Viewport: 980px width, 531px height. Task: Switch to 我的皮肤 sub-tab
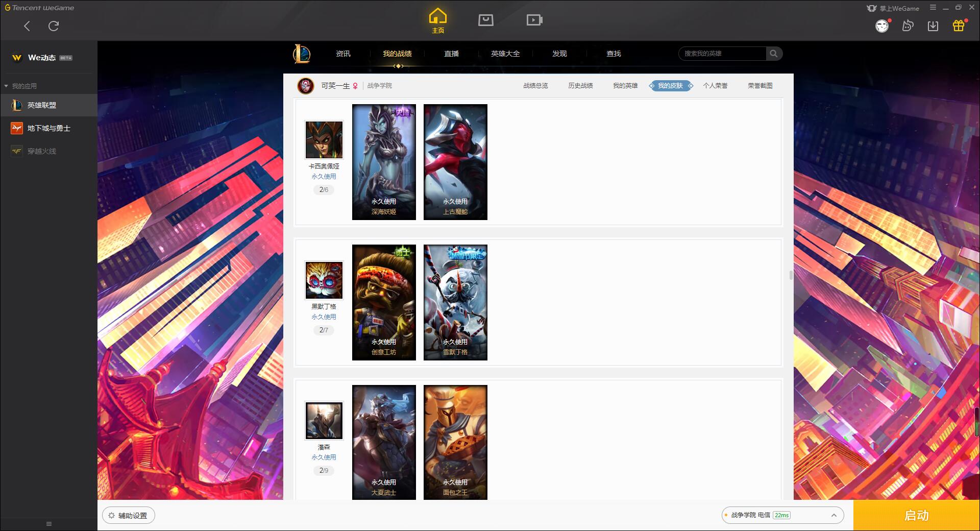tap(670, 86)
